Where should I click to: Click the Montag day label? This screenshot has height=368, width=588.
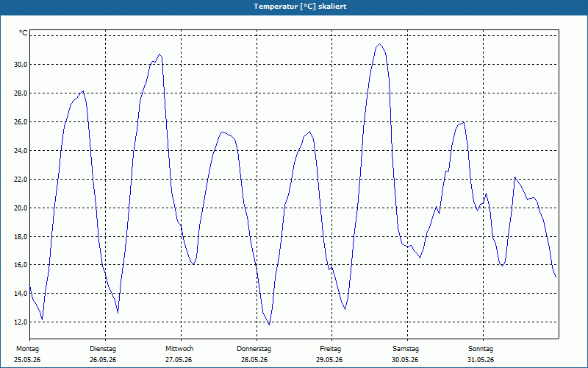click(27, 349)
